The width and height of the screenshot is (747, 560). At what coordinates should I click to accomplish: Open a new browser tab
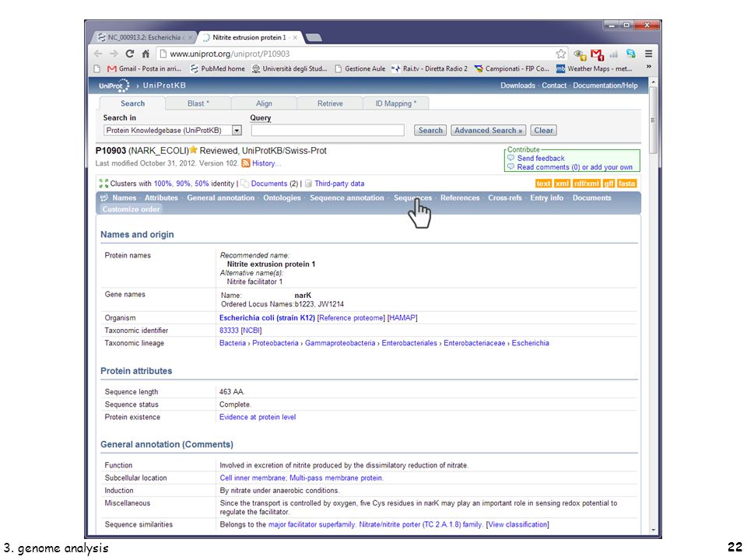click(x=313, y=37)
